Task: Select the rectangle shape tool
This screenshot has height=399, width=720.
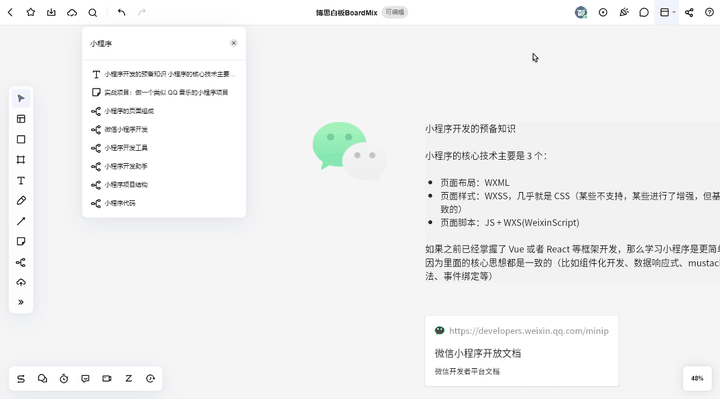Action: pos(21,139)
